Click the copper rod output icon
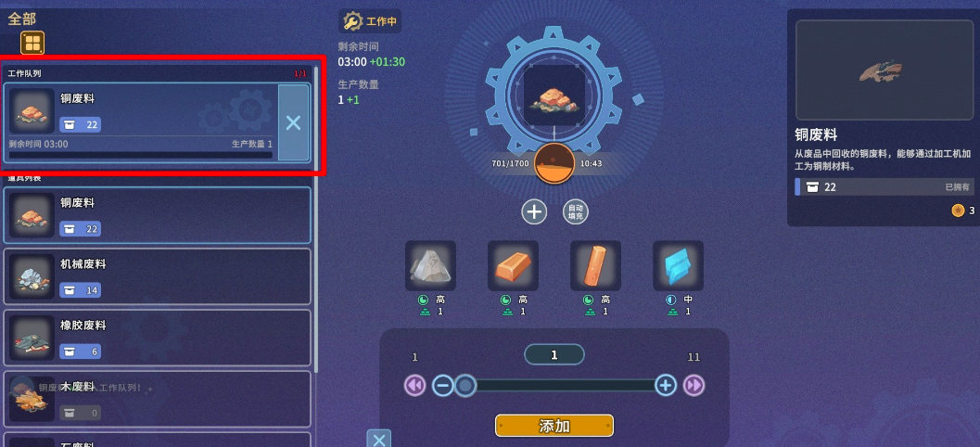This screenshot has height=447, width=980. [x=595, y=266]
